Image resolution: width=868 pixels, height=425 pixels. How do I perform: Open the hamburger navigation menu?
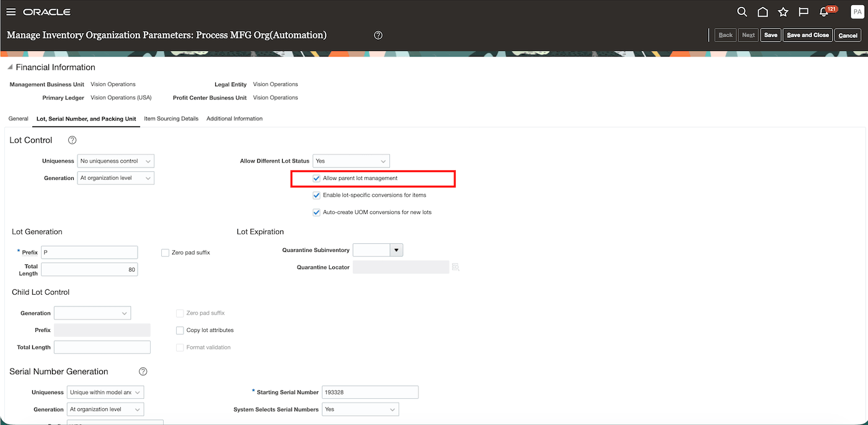click(x=11, y=12)
